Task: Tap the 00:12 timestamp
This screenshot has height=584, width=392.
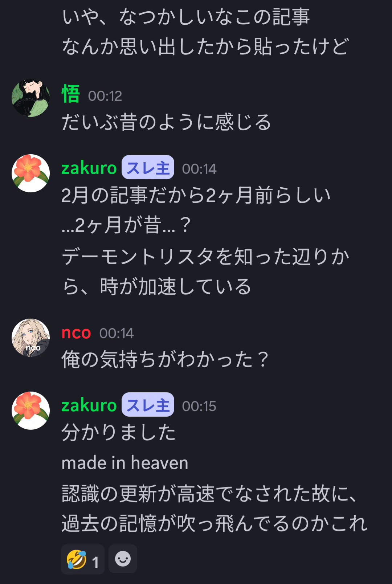Action: click(x=105, y=96)
